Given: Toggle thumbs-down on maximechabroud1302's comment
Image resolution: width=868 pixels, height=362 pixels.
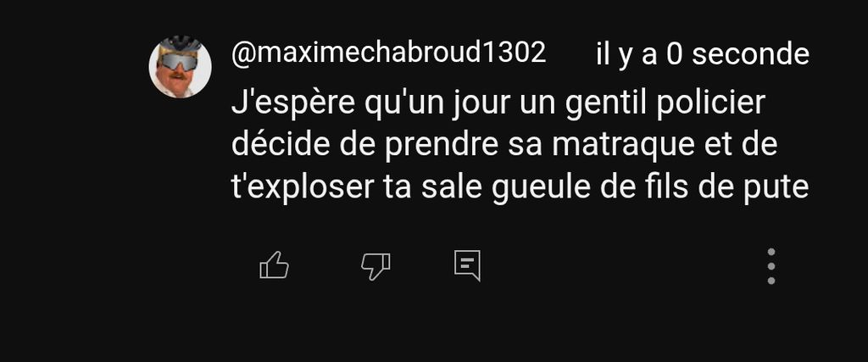Looking at the screenshot, I should tap(376, 265).
